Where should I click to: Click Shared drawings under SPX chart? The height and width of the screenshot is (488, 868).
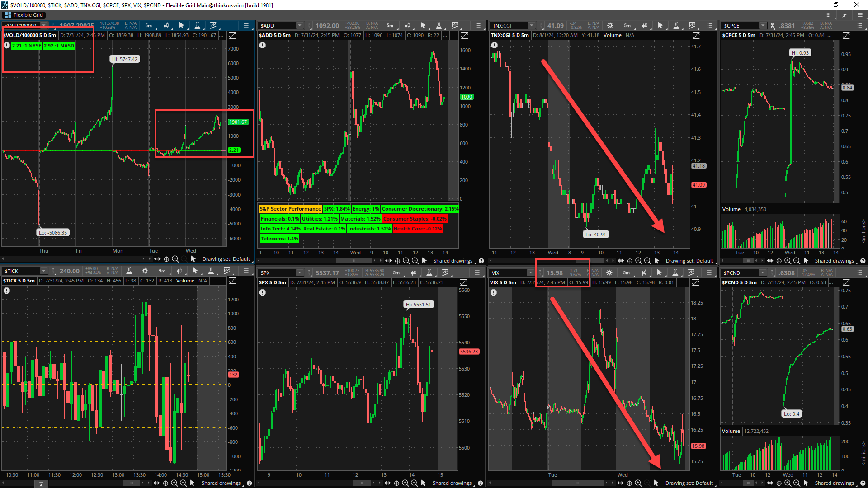coord(452,483)
